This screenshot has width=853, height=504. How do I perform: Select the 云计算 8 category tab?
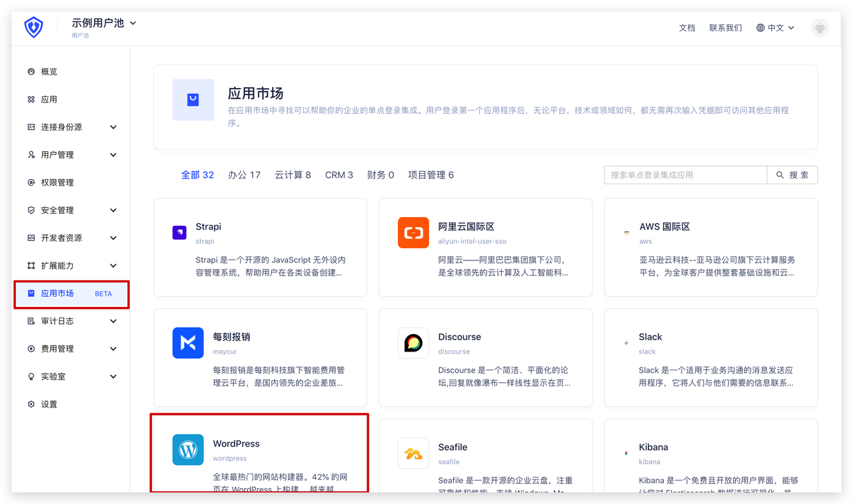tap(293, 175)
